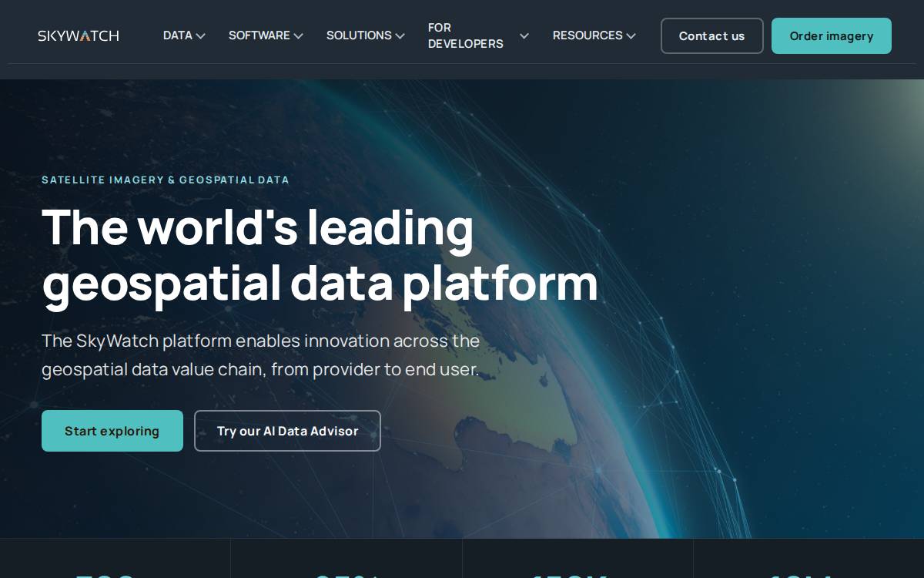
Task: Click the Order imagery button
Action: pyautogui.click(x=832, y=36)
